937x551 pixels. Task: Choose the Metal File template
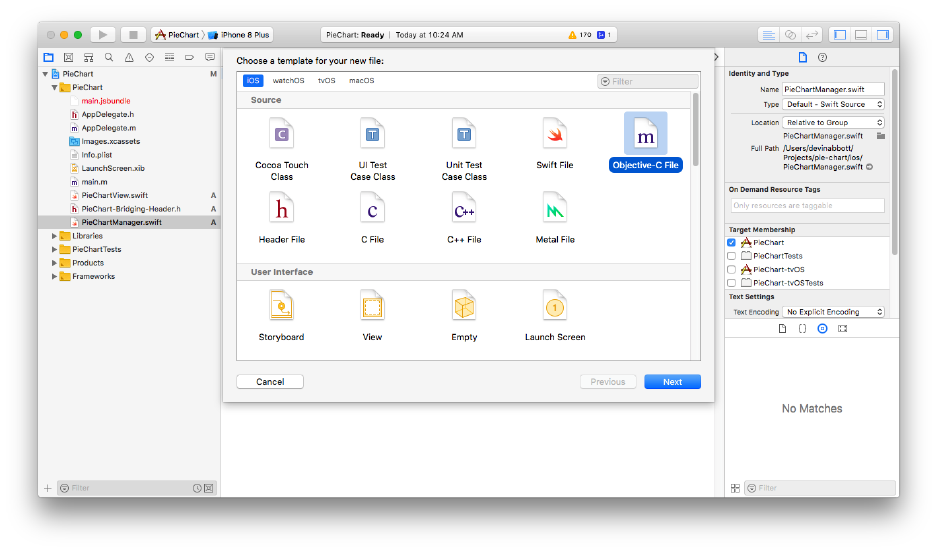click(555, 218)
